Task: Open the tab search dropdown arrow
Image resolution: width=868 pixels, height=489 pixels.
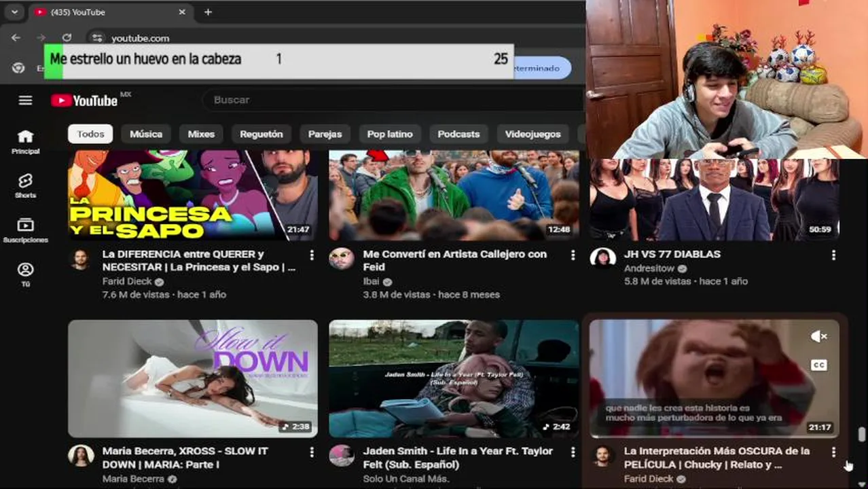Action: pos(14,12)
